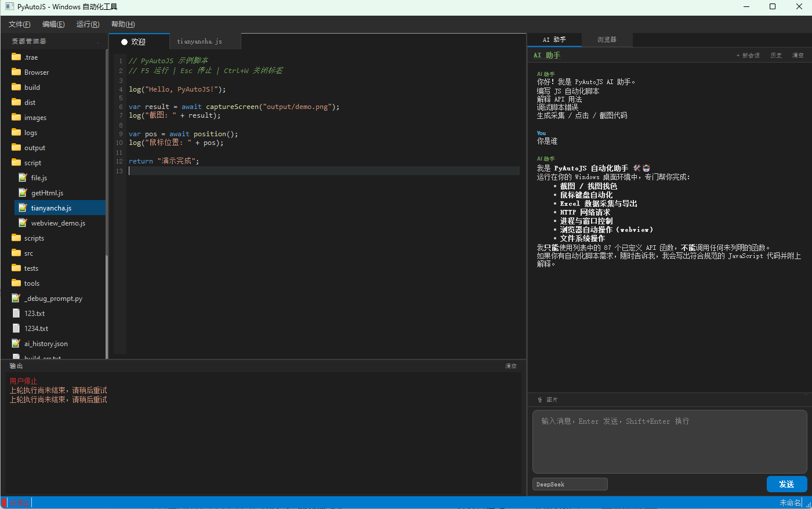Click the 123.txt file icon
Image resolution: width=812 pixels, height=509 pixels.
[x=16, y=313]
